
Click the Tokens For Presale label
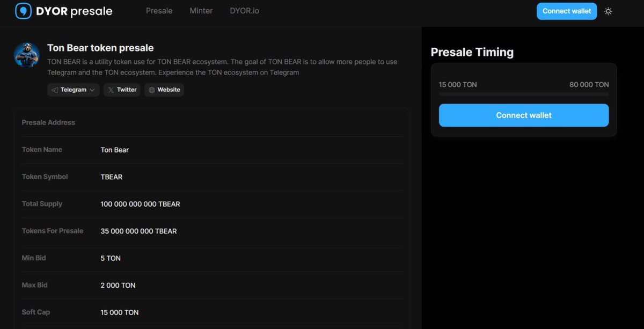53,231
